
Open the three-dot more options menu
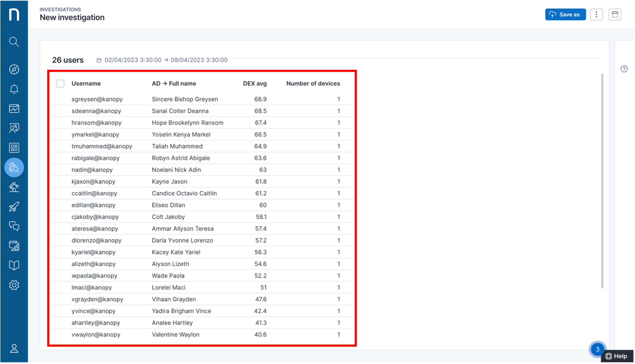pyautogui.click(x=596, y=14)
